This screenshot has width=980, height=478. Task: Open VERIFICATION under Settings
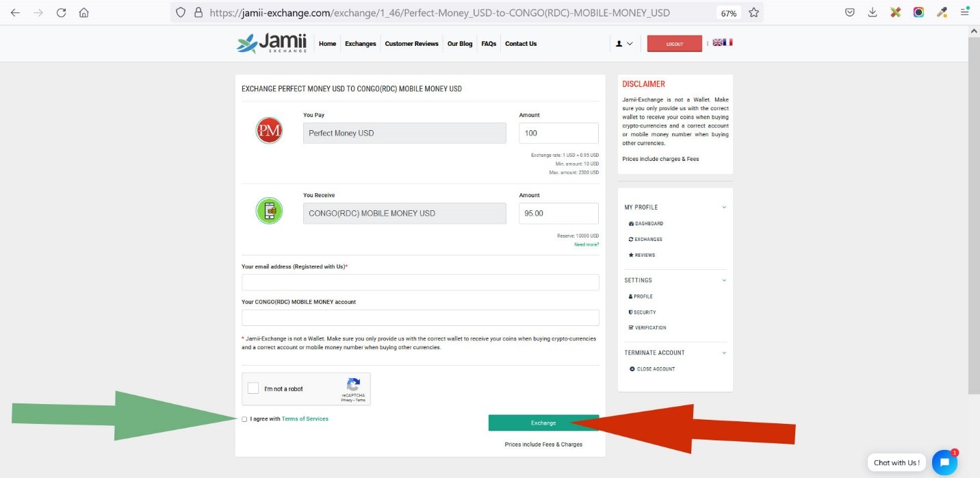647,327
